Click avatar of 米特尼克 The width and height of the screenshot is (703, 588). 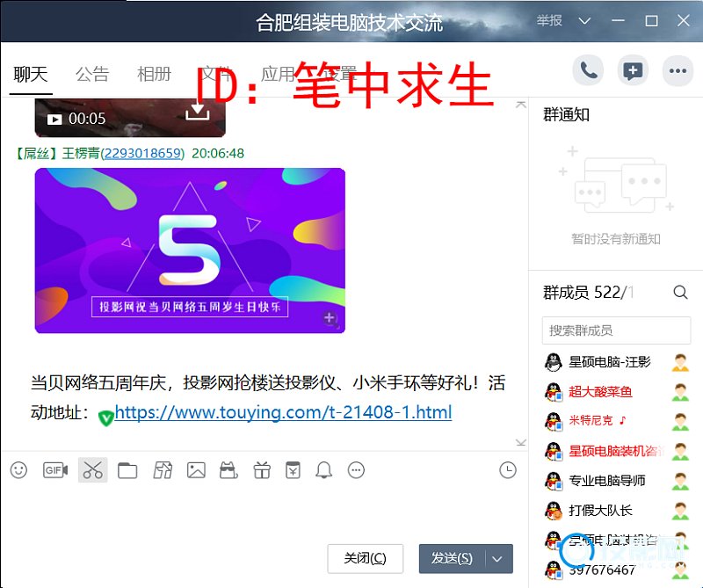point(554,422)
